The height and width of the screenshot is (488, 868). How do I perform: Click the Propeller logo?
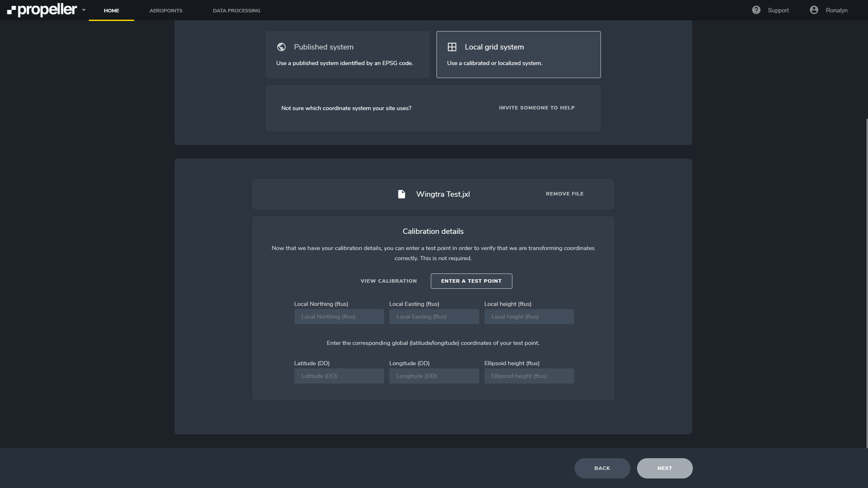(42, 10)
